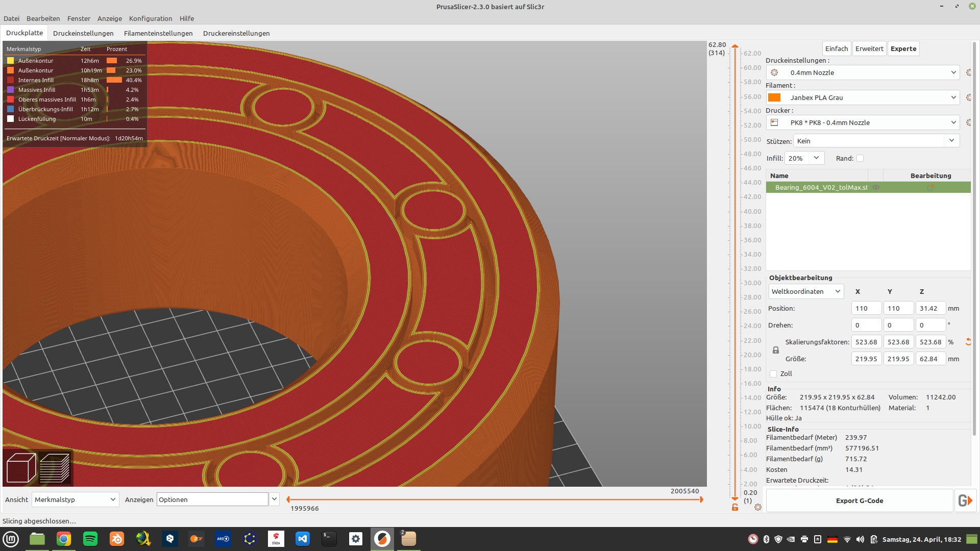Switch to 3D editor view cube icon

pos(21,468)
